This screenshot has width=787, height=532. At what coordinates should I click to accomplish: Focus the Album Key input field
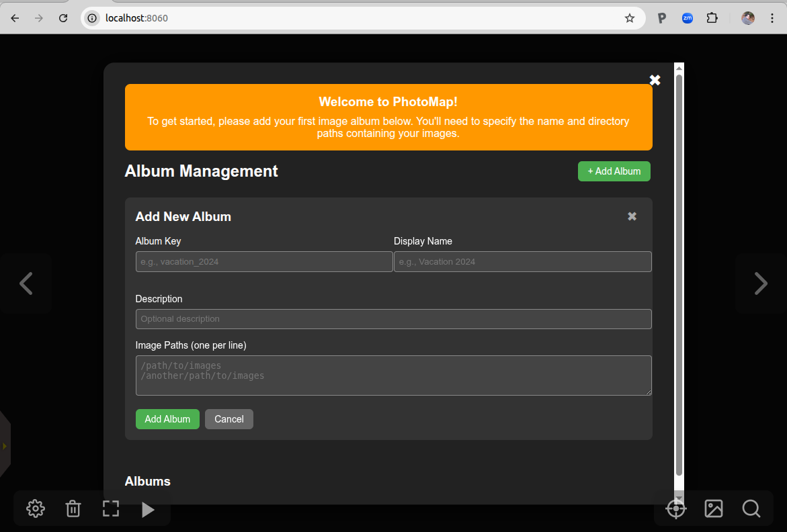click(x=264, y=262)
